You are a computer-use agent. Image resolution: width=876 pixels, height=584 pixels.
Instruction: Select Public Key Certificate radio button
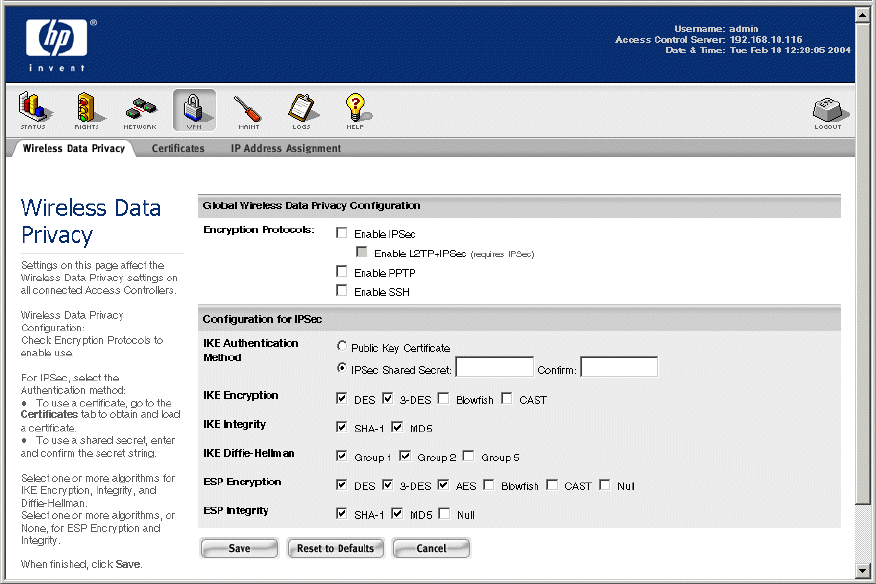pyautogui.click(x=342, y=346)
